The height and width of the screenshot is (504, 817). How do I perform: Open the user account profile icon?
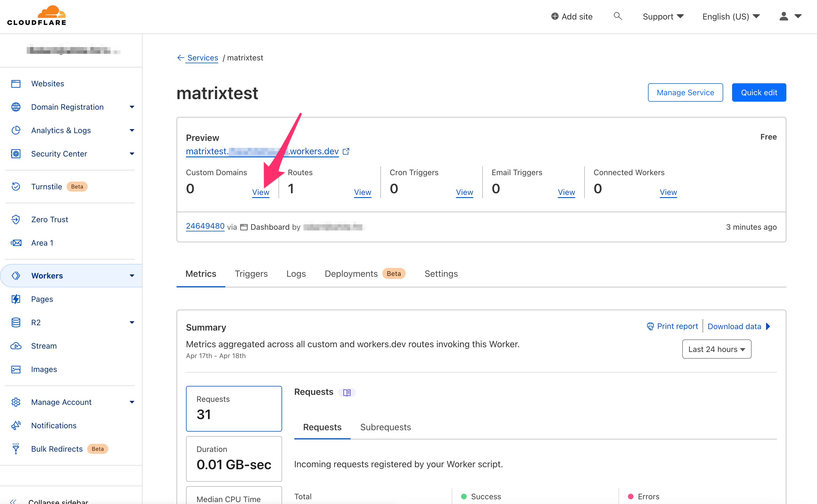pyautogui.click(x=784, y=16)
